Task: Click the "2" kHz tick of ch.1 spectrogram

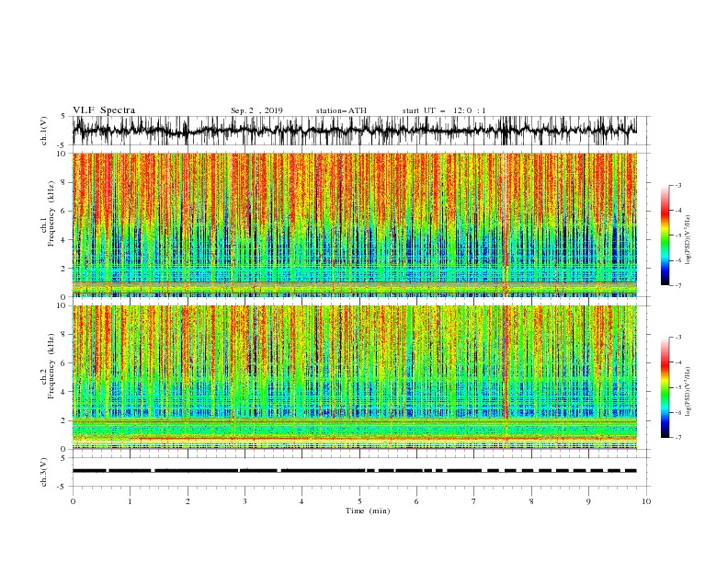Action: click(x=64, y=269)
